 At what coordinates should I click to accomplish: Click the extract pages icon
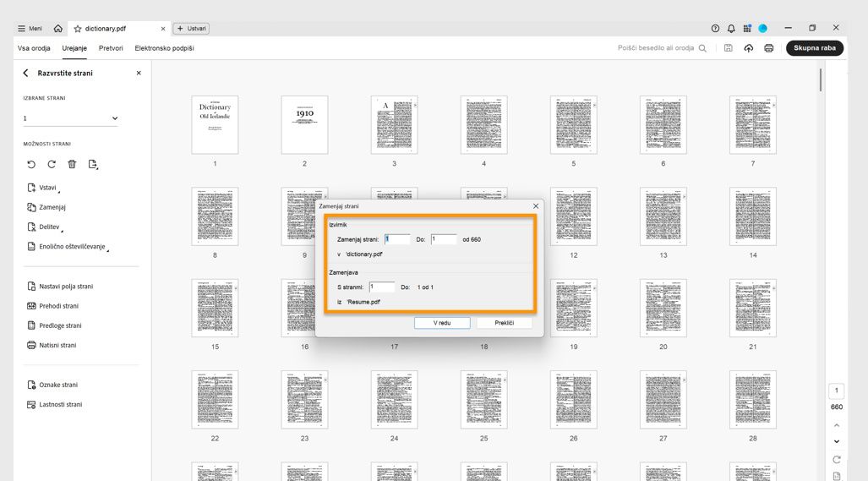tap(93, 164)
